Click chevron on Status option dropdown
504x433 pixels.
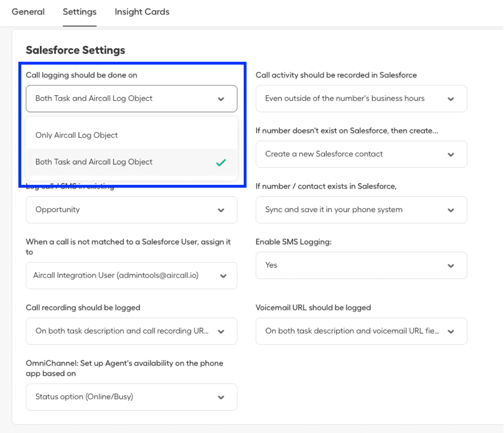pyautogui.click(x=221, y=398)
